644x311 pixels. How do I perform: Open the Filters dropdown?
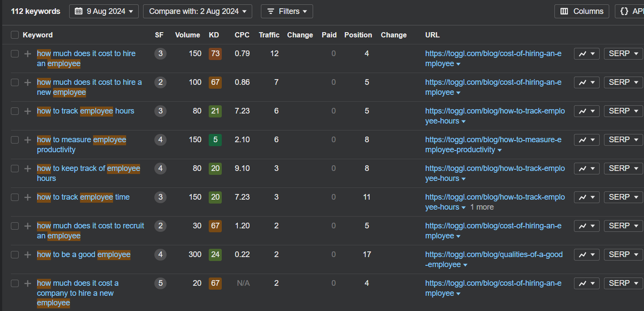pos(287,11)
